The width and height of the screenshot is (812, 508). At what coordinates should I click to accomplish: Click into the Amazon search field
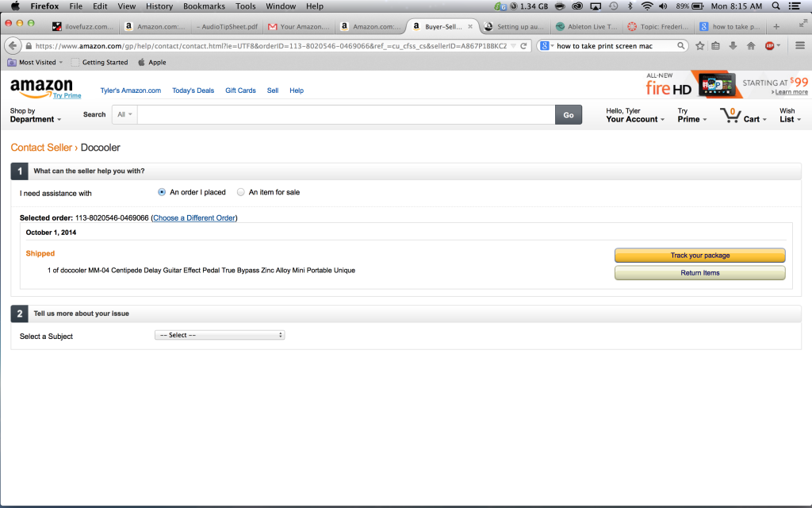tap(346, 114)
